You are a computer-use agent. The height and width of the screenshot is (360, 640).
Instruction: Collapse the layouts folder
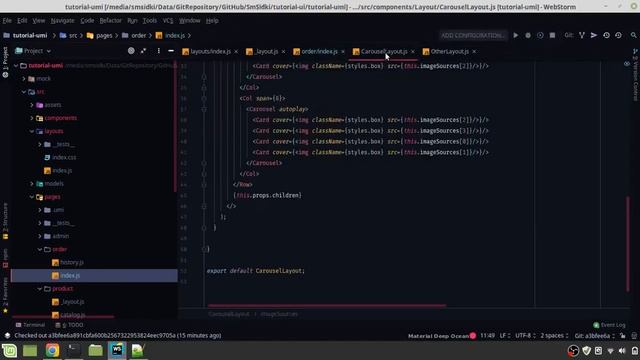click(32, 131)
